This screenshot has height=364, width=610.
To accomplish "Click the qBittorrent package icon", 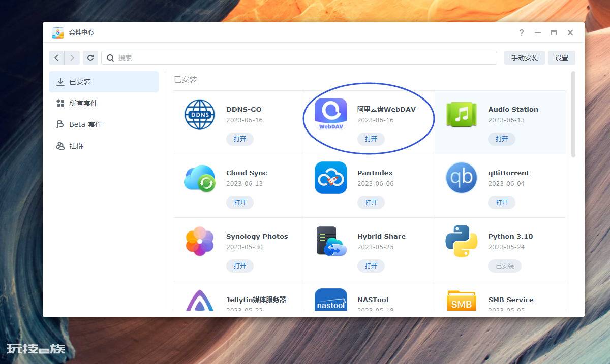I will (x=462, y=178).
